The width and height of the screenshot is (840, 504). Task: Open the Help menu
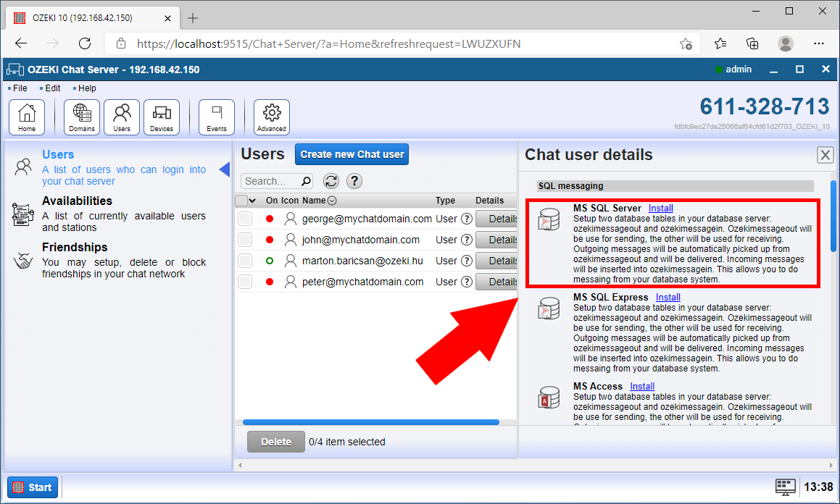86,88
